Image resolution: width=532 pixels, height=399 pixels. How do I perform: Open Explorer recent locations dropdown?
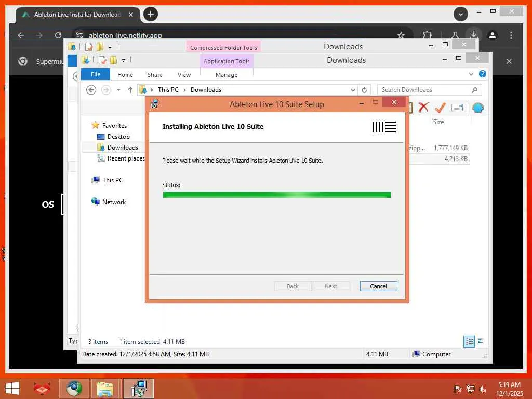pos(118,90)
